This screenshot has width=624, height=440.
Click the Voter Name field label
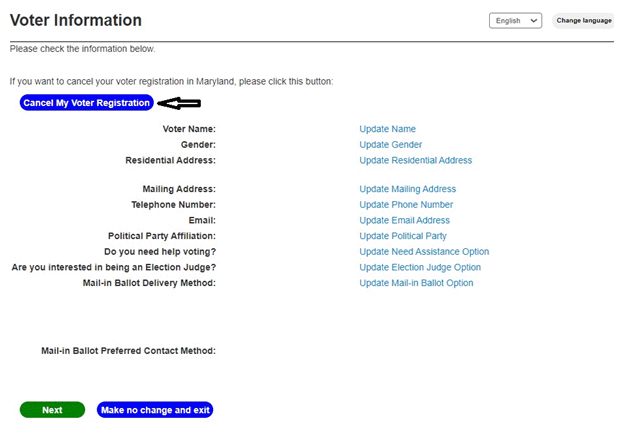(x=189, y=129)
